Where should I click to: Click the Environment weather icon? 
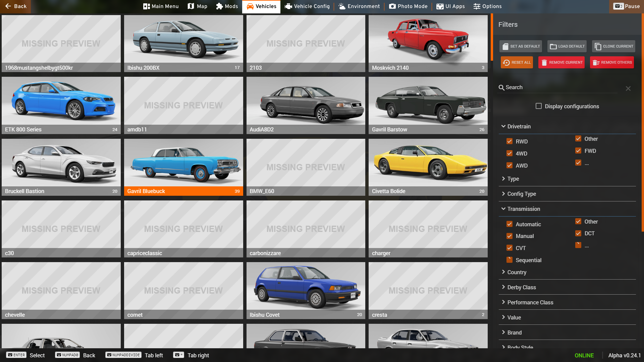[342, 6]
